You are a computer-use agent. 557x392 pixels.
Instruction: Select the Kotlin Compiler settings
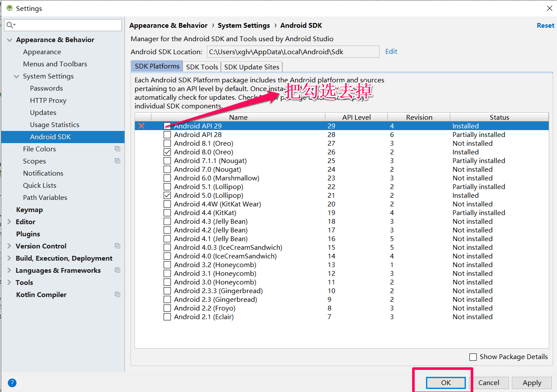click(x=41, y=295)
